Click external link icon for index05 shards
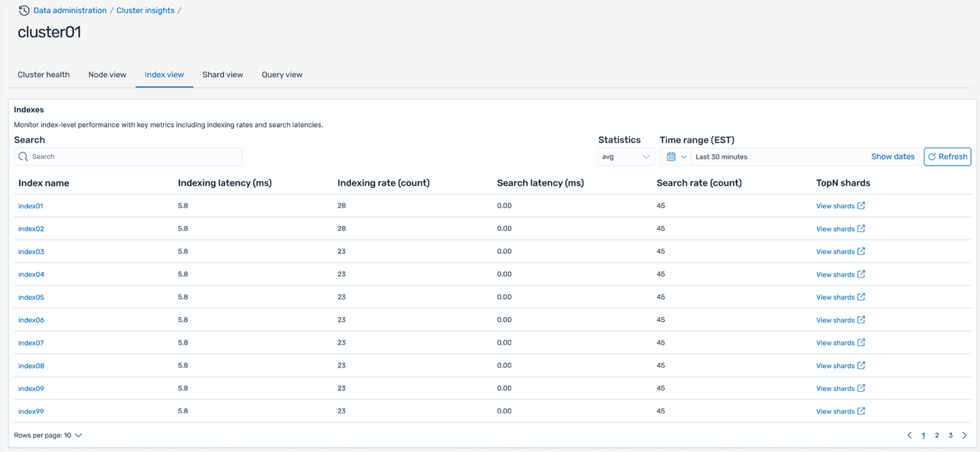Image resolution: width=980 pixels, height=452 pixels. pos(861,297)
